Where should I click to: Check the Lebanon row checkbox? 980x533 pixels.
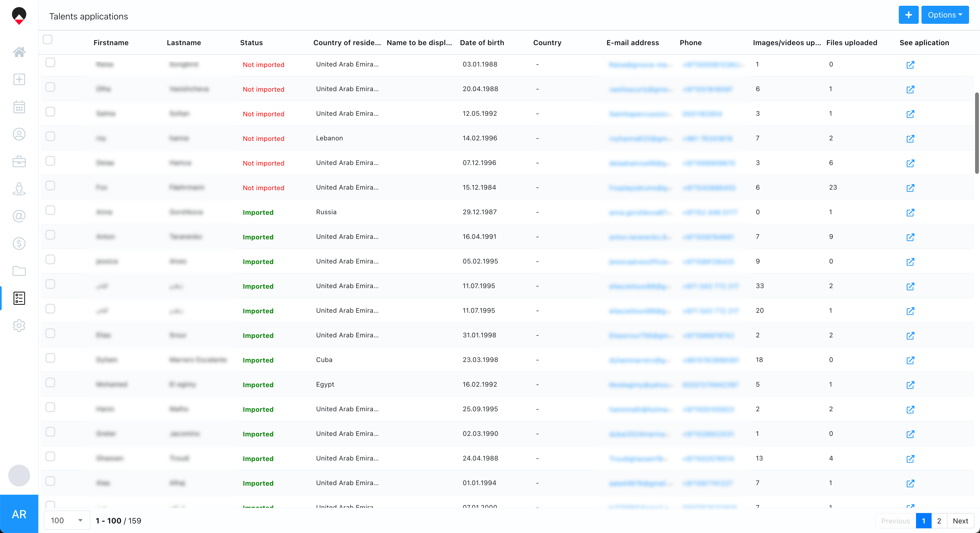(x=50, y=136)
